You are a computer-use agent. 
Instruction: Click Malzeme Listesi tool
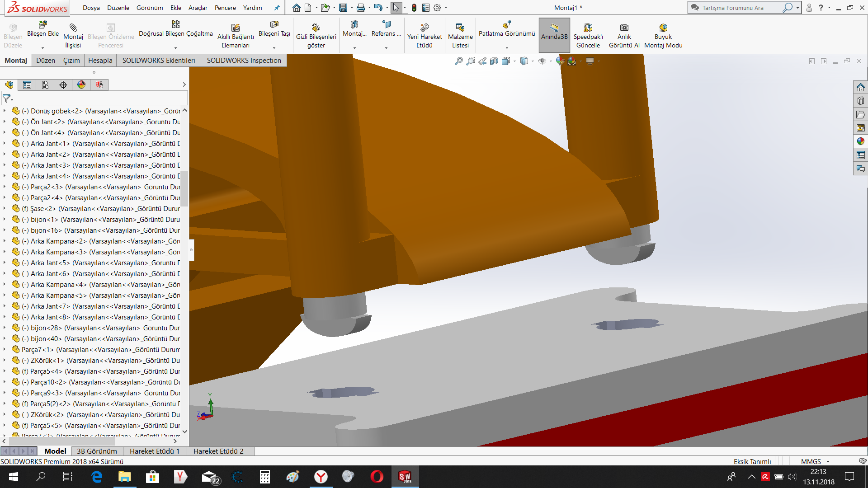pos(460,35)
